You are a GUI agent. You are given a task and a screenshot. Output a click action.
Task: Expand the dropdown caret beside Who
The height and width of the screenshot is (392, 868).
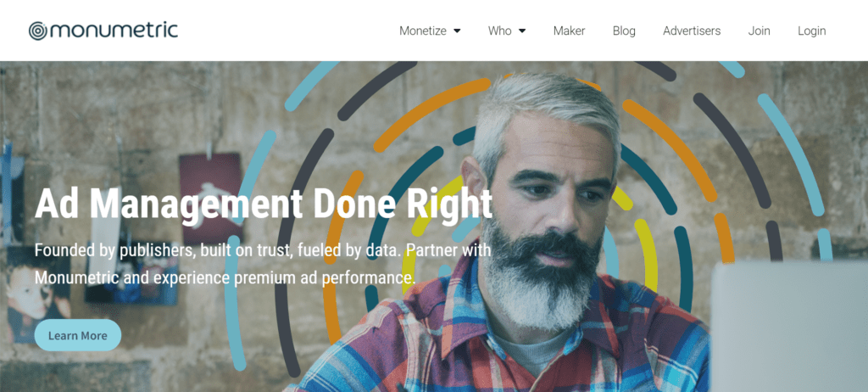522,31
